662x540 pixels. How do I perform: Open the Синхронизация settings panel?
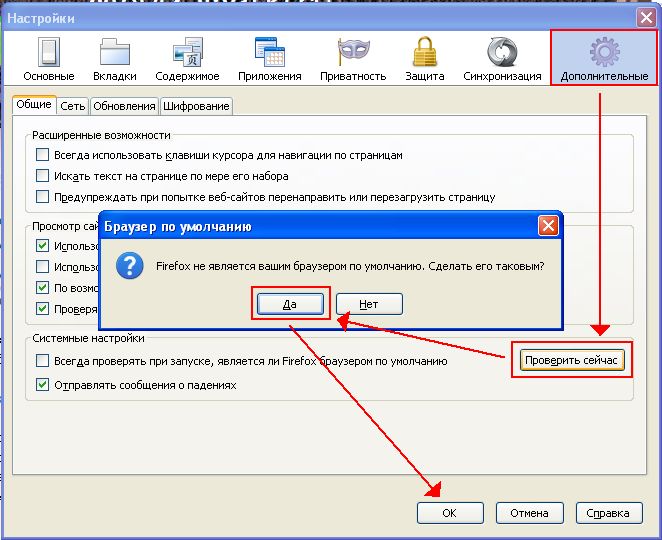[x=502, y=59]
